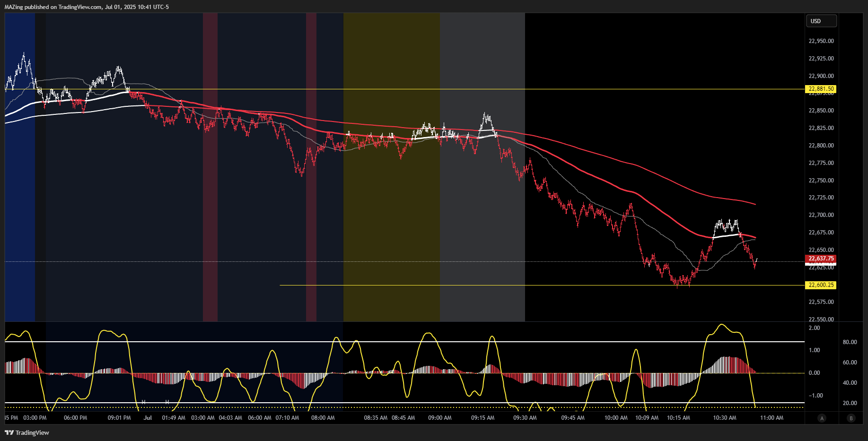Screen dimensions: 868x441
Task: Click the 06:00 AM time axis label
Action: (x=260, y=418)
